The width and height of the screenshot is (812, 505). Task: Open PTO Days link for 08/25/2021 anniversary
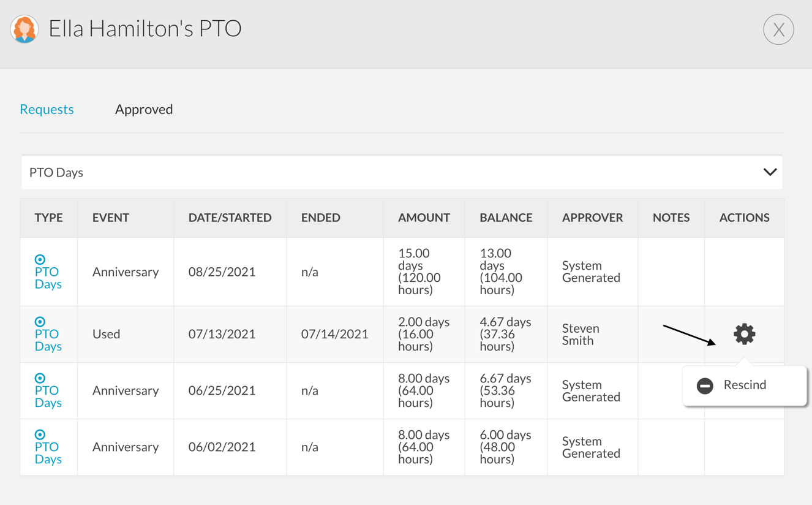click(x=48, y=278)
